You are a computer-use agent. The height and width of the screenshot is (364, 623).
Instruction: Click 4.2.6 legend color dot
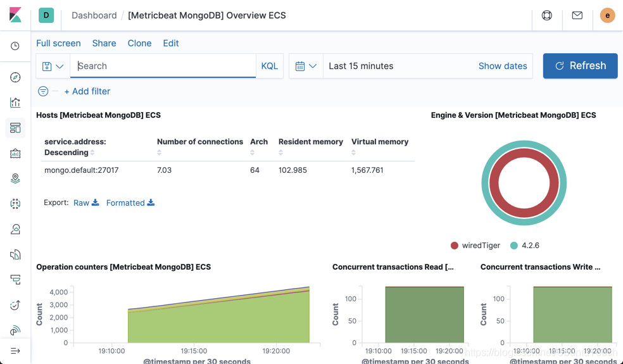pos(513,246)
